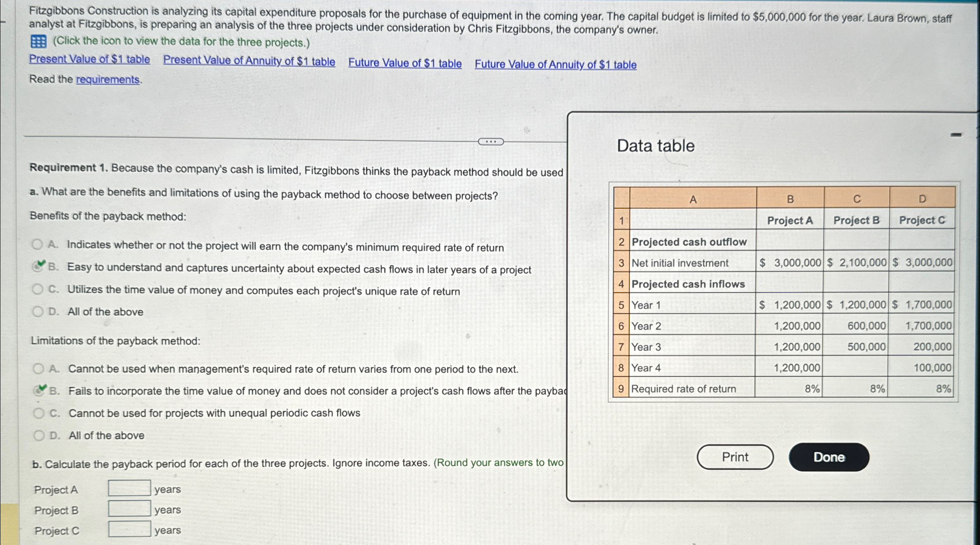The width and height of the screenshot is (980, 545).
Task: Open Present Value of Annuity table link
Action: point(249,61)
